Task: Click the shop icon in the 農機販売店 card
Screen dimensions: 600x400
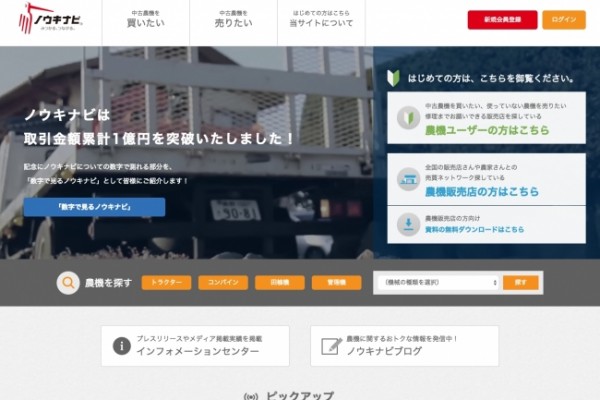Action: (408, 179)
